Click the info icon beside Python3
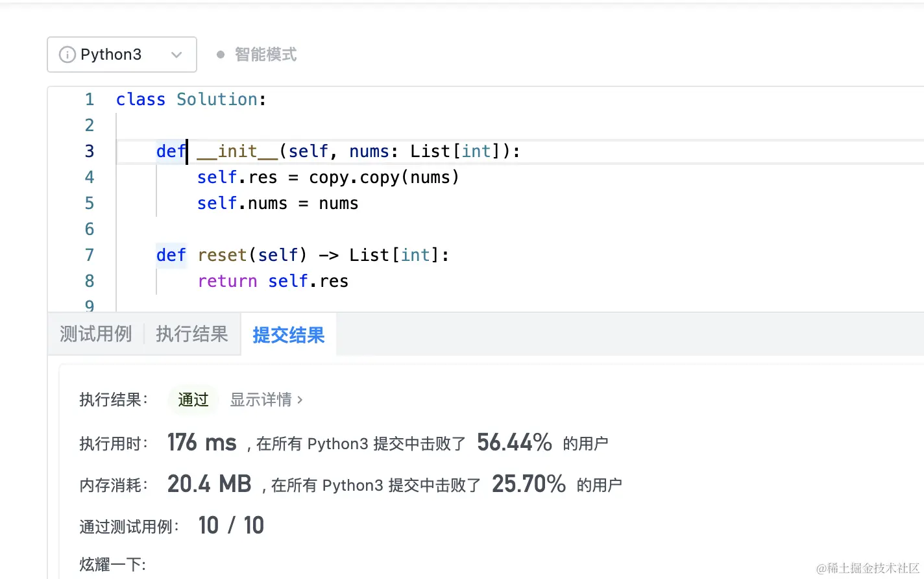This screenshot has height=579, width=924. coord(67,55)
